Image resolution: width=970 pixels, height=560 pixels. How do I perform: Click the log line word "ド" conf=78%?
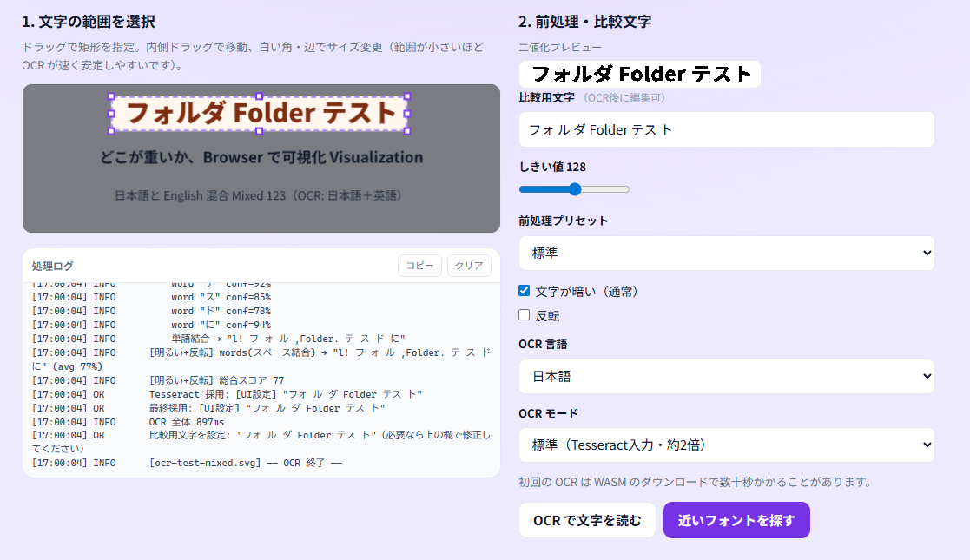point(152,311)
